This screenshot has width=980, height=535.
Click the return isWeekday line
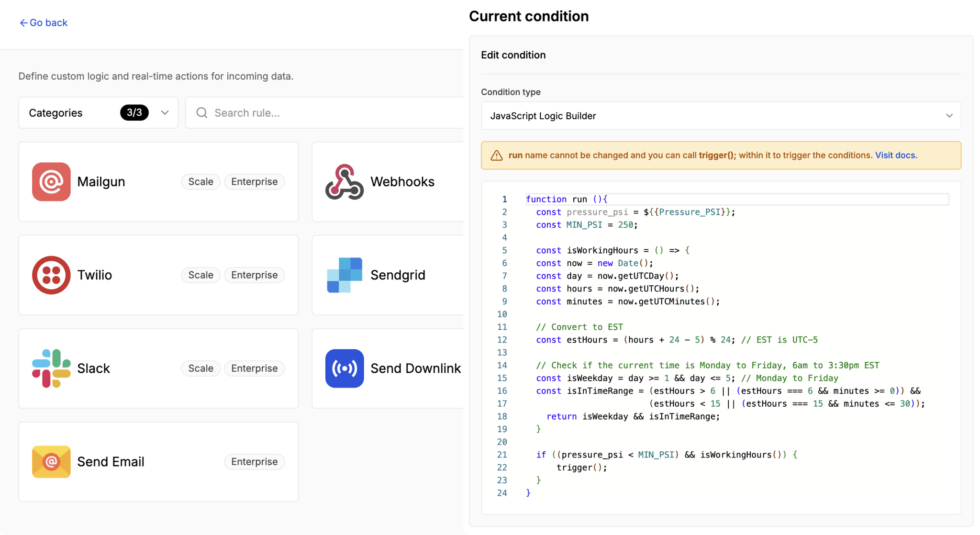point(633,416)
